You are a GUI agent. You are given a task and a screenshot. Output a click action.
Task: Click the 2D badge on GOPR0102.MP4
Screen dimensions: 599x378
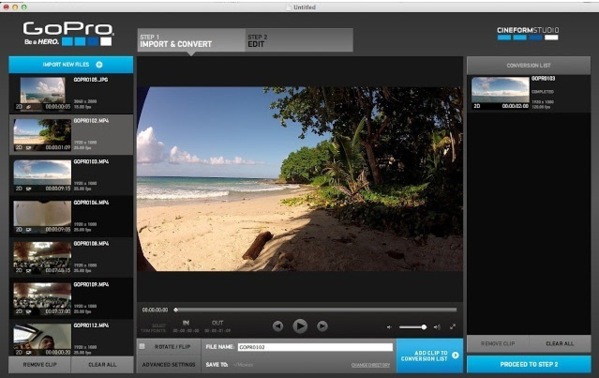19,148
